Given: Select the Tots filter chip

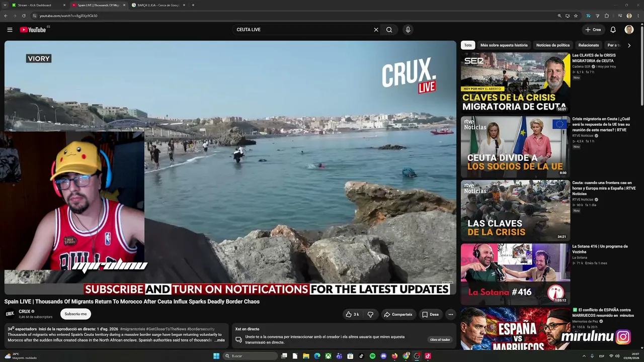Looking at the screenshot, I should (468, 45).
